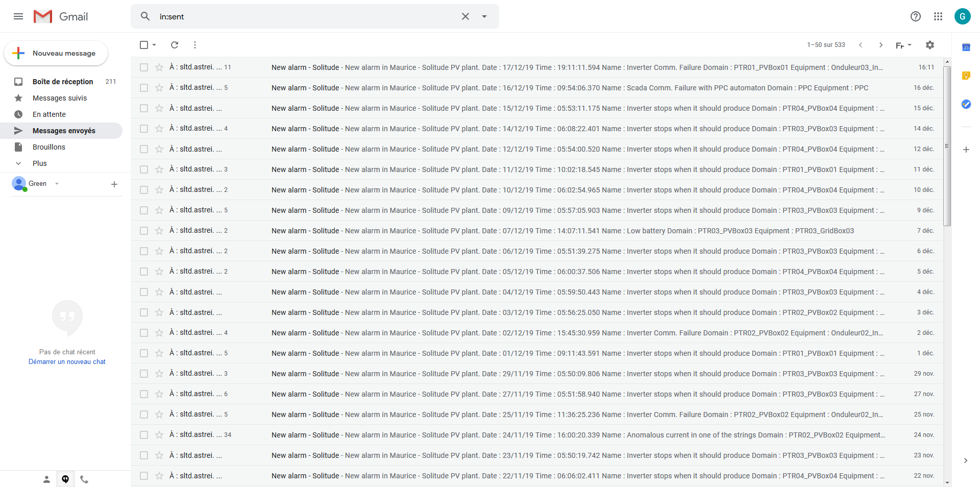The width and height of the screenshot is (980, 487).
Task: Open the Google apps grid
Action: coord(938,16)
